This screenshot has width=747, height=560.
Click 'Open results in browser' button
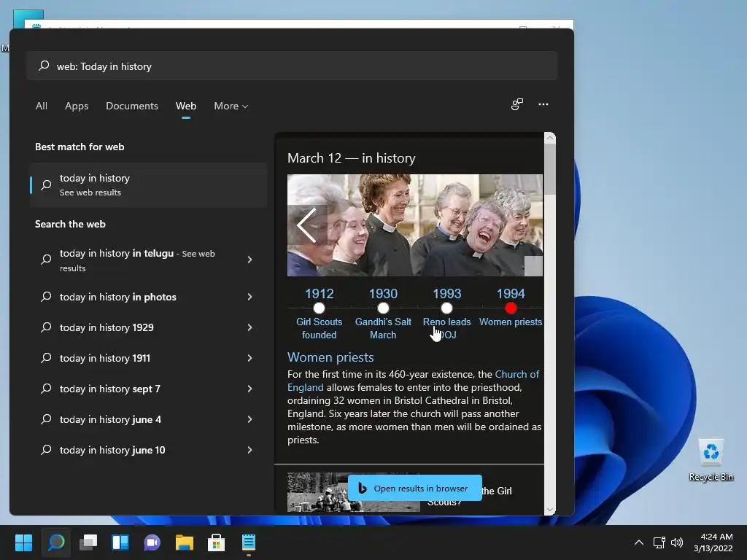pyautogui.click(x=415, y=488)
